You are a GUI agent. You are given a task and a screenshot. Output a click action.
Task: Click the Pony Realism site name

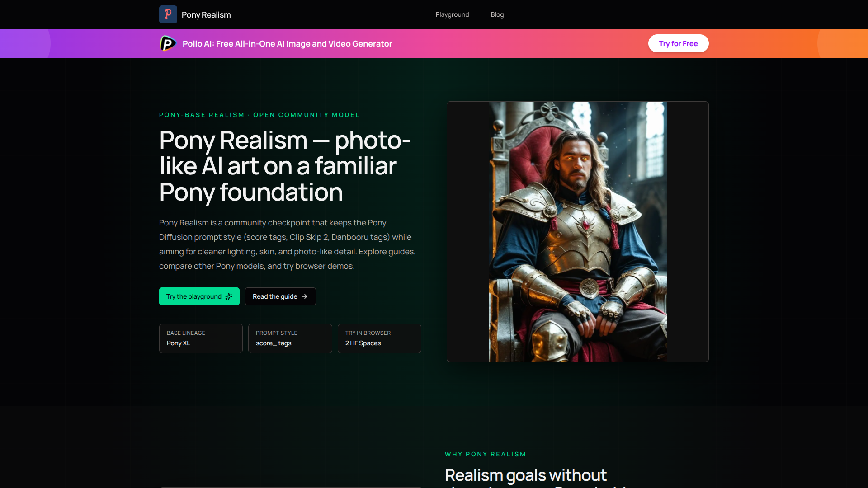point(206,14)
